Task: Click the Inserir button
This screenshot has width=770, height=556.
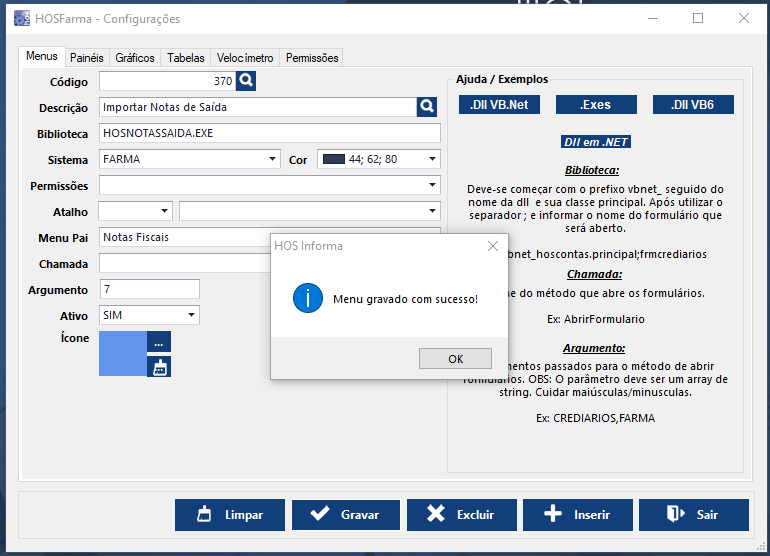Action: [x=578, y=515]
